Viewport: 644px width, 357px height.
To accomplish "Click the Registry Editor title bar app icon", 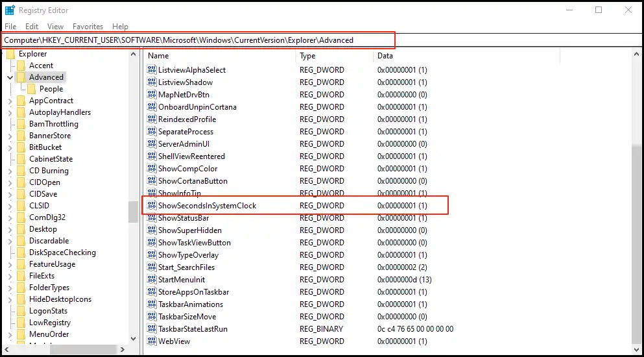I will coord(10,10).
